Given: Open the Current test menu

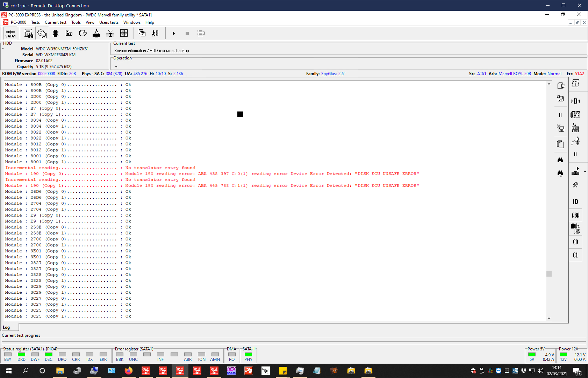Looking at the screenshot, I should pyautogui.click(x=56, y=22).
